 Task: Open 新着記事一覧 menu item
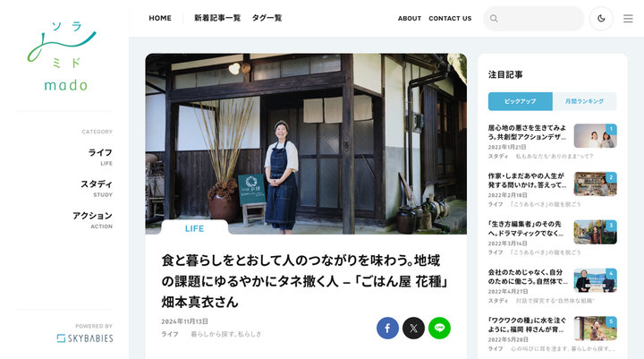[x=217, y=18]
